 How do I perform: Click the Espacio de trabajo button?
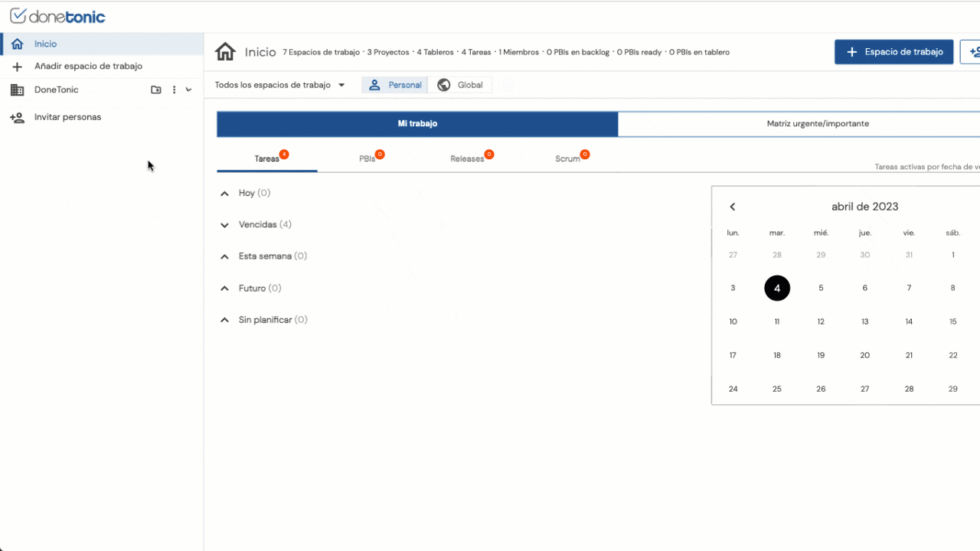893,52
